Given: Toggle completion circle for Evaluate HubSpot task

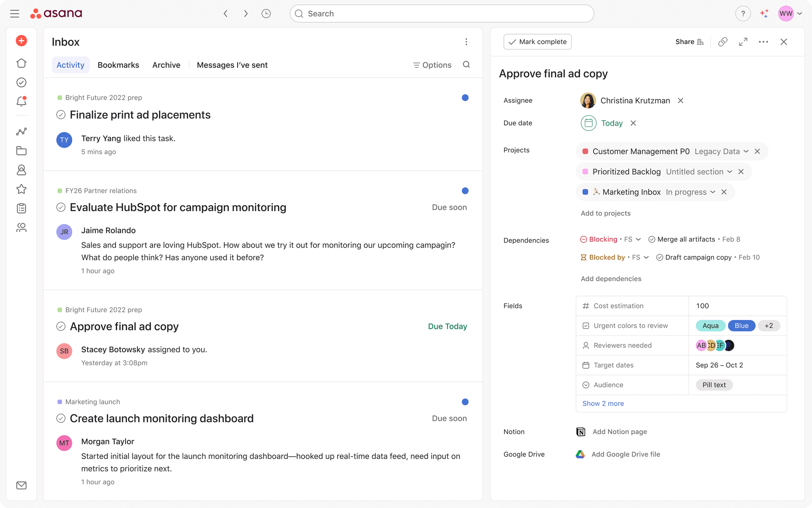Looking at the screenshot, I should point(61,207).
